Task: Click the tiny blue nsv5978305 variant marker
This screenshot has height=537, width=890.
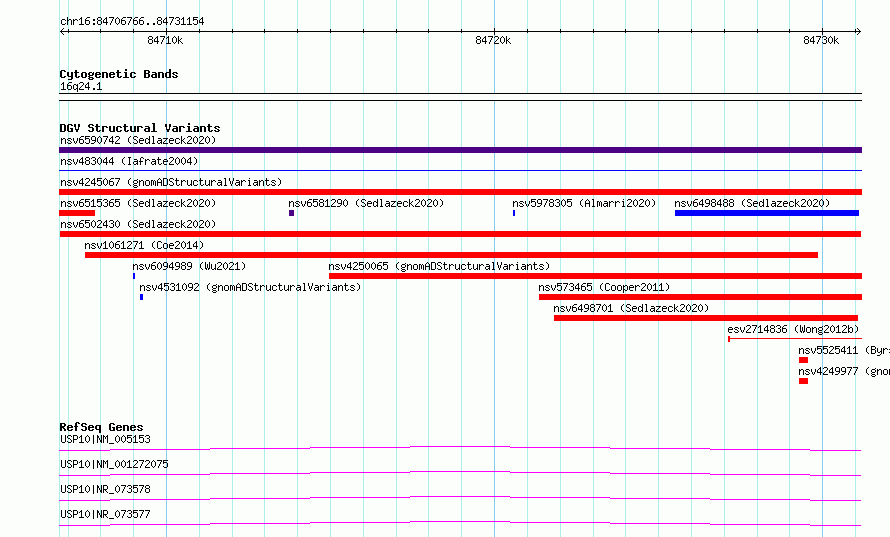Action: 514,213
